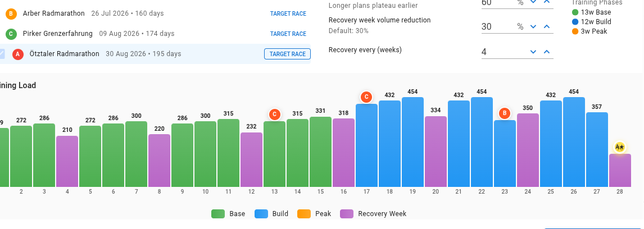Click the green C priority badge for Pirker Grenzerfahrung
Viewport: 644px width, 229px height.
11,34
